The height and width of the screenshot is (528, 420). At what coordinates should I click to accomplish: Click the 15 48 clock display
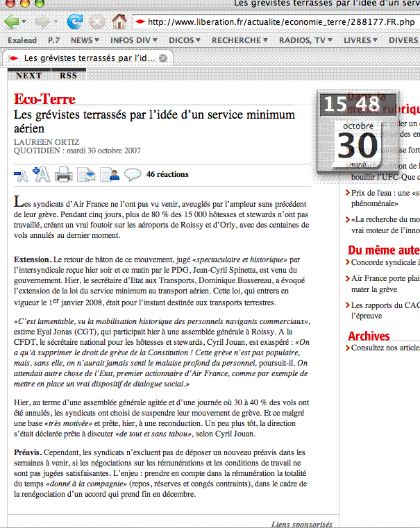coord(358,103)
